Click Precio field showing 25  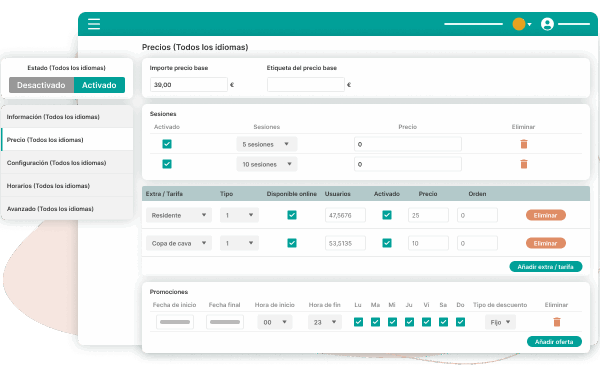click(428, 215)
